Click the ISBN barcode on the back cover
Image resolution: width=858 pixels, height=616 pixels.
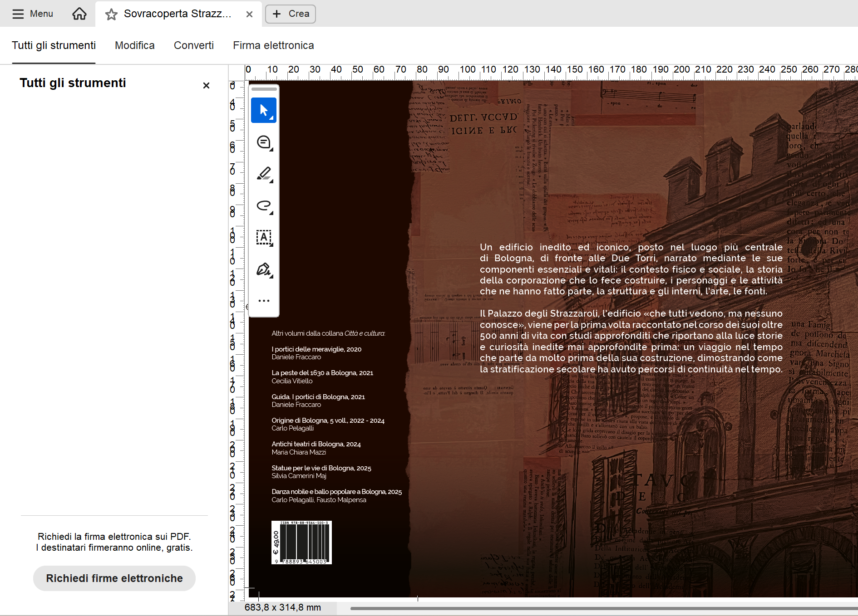click(x=301, y=543)
